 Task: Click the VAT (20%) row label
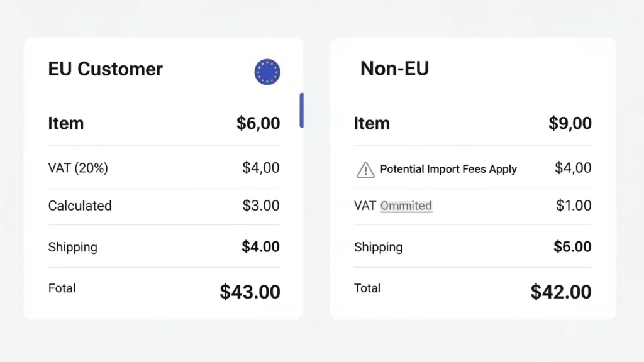[78, 168]
